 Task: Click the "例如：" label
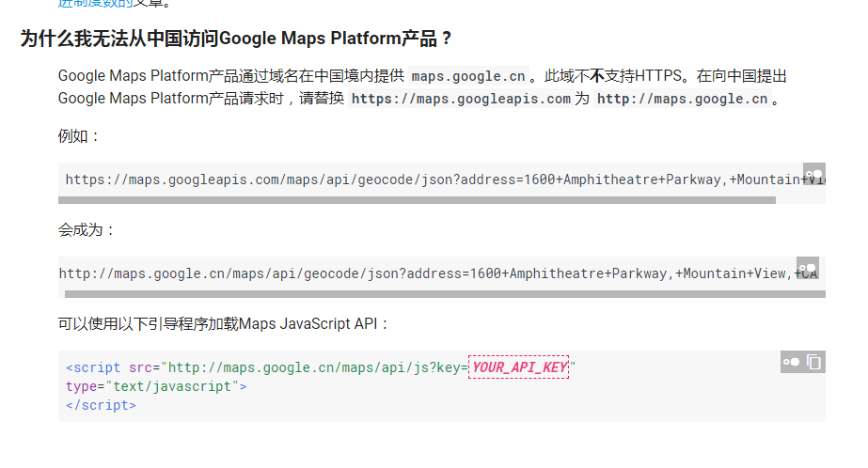click(79, 136)
